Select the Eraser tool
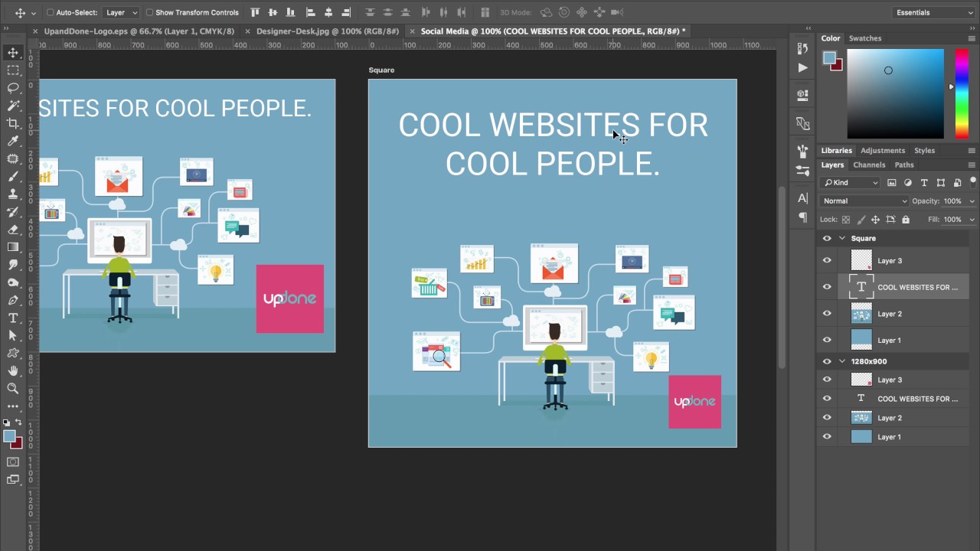This screenshot has height=551, width=980. (x=13, y=230)
